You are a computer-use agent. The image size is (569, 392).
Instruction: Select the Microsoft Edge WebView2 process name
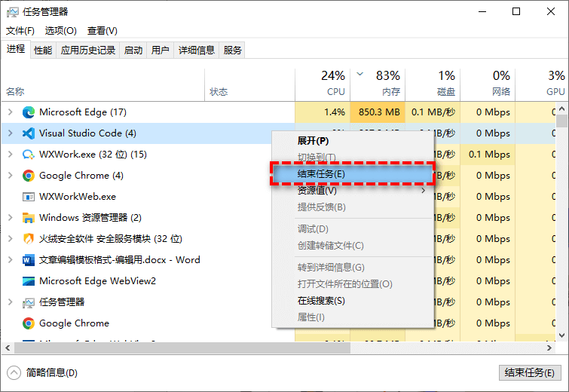tap(97, 281)
